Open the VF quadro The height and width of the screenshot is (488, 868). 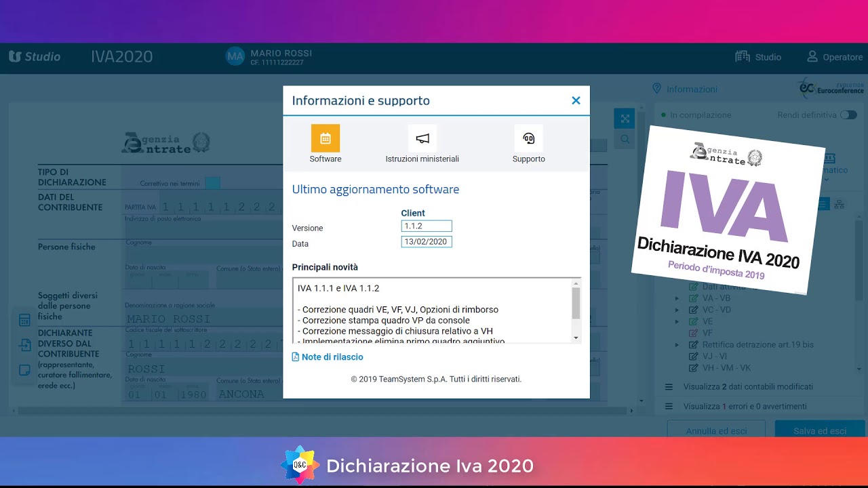708,333
